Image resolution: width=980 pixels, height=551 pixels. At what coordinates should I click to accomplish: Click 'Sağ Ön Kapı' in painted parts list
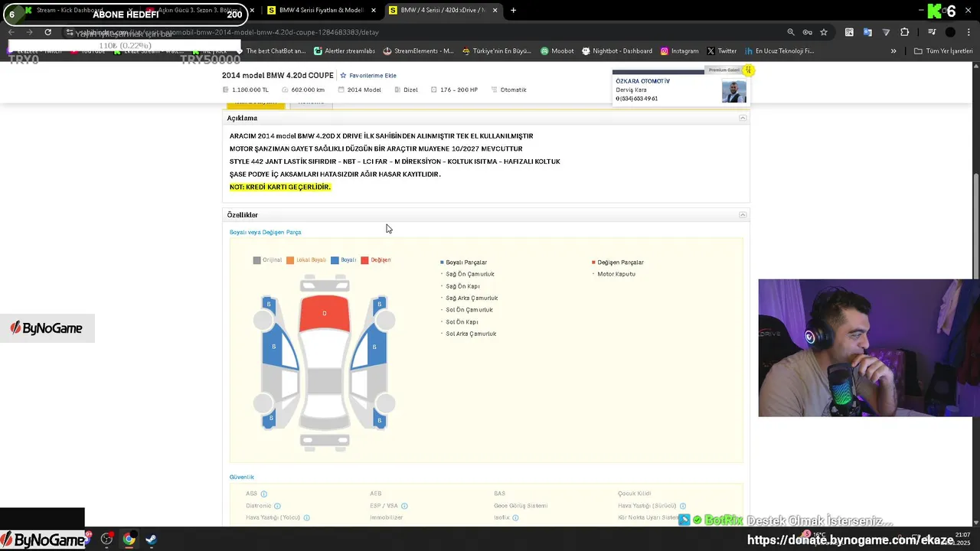pyautogui.click(x=462, y=286)
